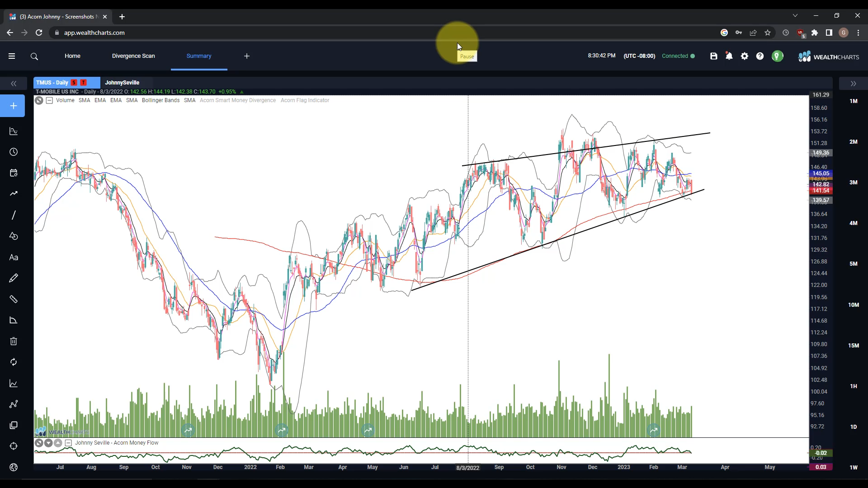Select the Summary tab
The width and height of the screenshot is (868, 488).
click(x=199, y=56)
